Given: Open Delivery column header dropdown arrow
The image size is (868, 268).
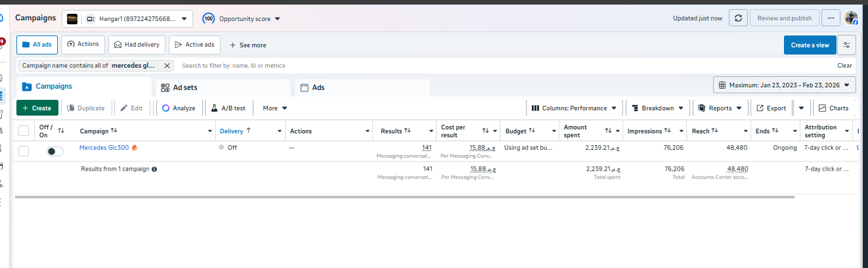Looking at the screenshot, I should 280,131.
